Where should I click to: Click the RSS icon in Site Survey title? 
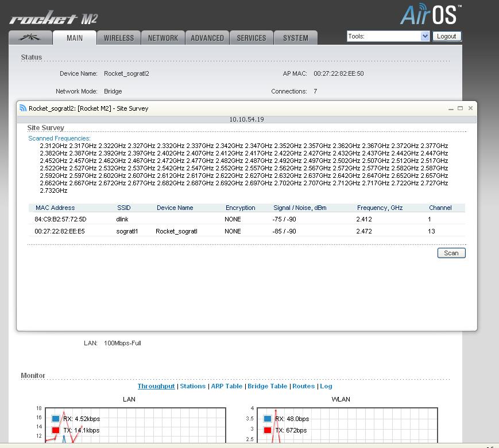click(x=23, y=108)
